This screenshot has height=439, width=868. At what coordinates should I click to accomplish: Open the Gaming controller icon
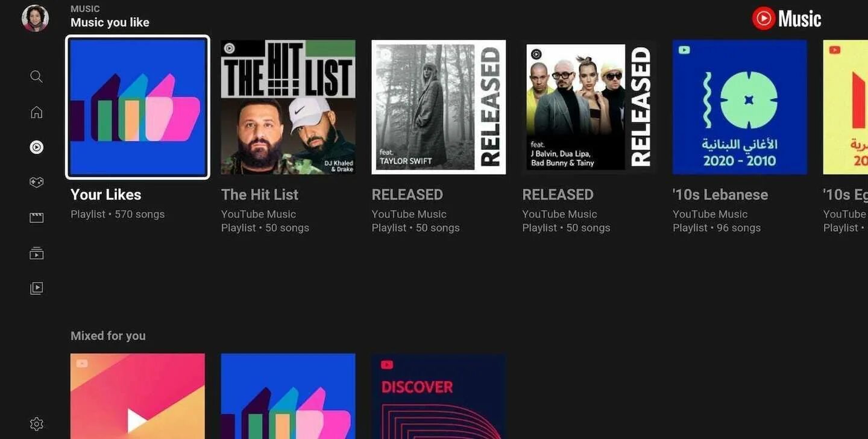pyautogui.click(x=36, y=182)
